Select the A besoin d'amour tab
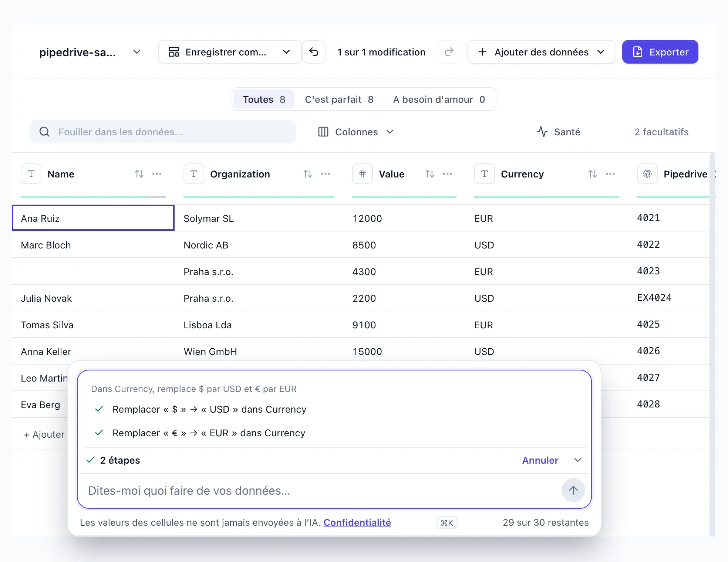The width and height of the screenshot is (728, 562). 439,99
